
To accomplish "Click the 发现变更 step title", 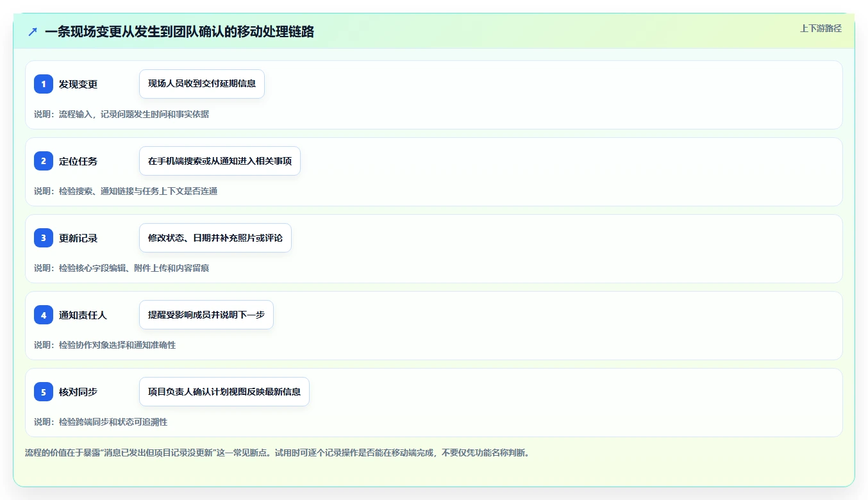I will [x=78, y=84].
